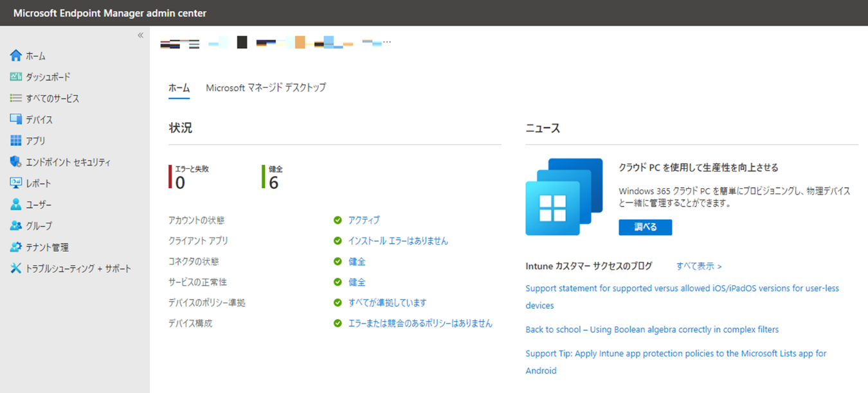Click the Devices (デバイス) monitor icon
The height and width of the screenshot is (393, 868).
point(16,119)
